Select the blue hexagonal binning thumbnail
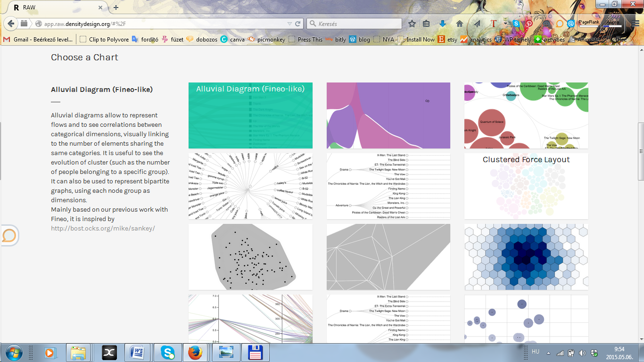 coord(526,257)
